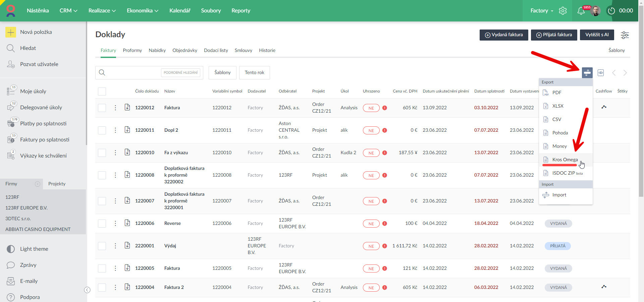Collapse the left sidebar arrow
The height and width of the screenshot is (302, 644).
(x=87, y=290)
